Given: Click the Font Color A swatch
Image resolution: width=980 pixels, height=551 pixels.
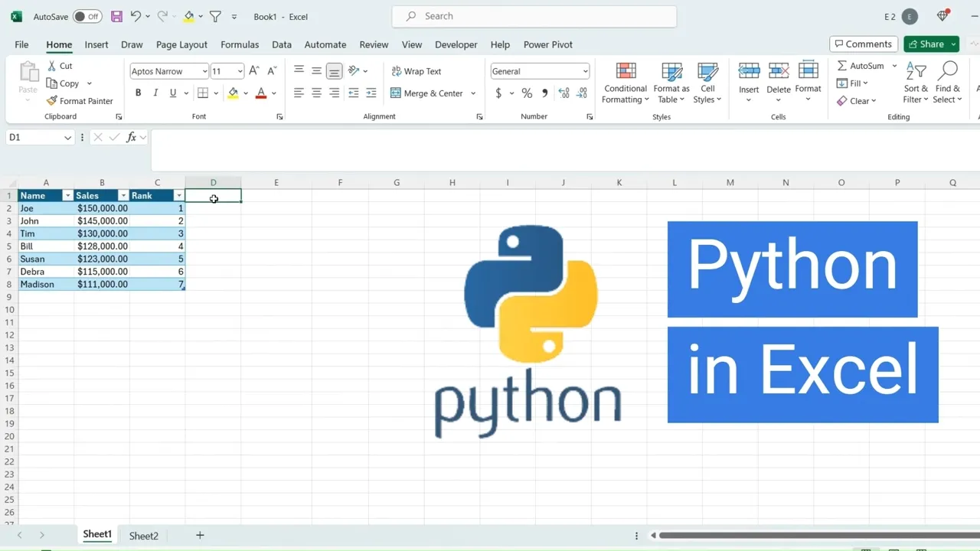Looking at the screenshot, I should [261, 93].
